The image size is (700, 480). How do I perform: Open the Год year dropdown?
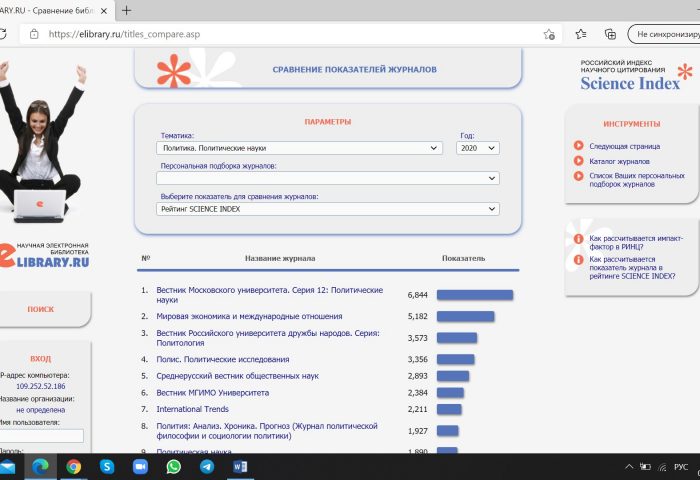[478, 148]
